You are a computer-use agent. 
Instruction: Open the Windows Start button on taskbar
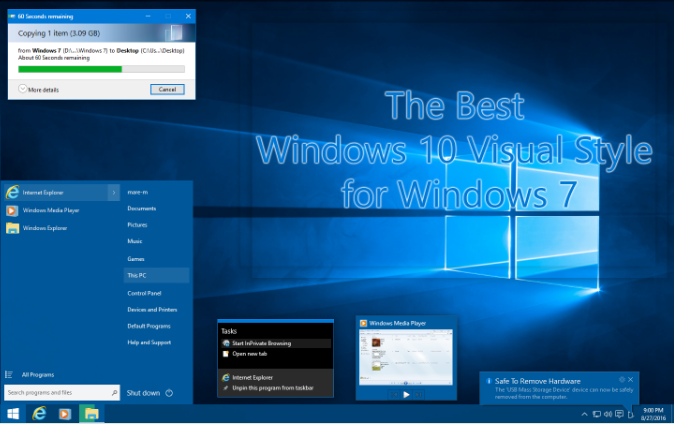tap(13, 414)
